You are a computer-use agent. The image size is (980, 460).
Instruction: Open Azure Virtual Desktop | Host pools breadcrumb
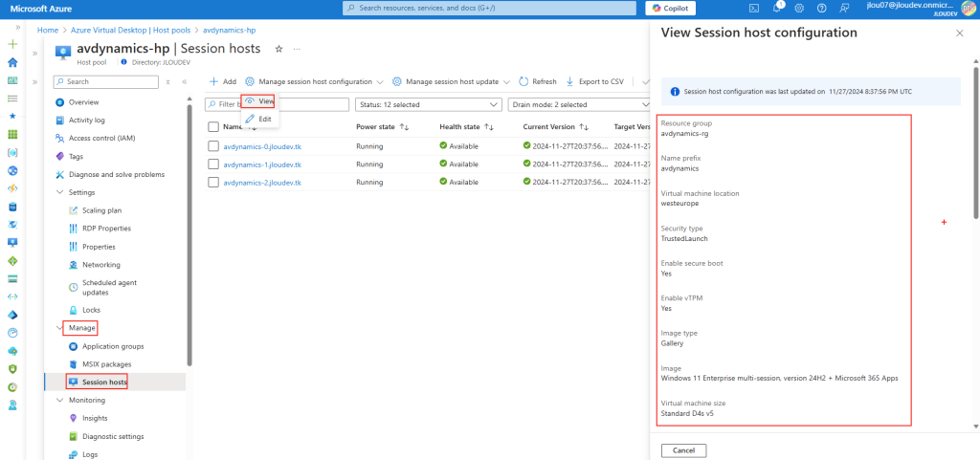[x=130, y=30]
